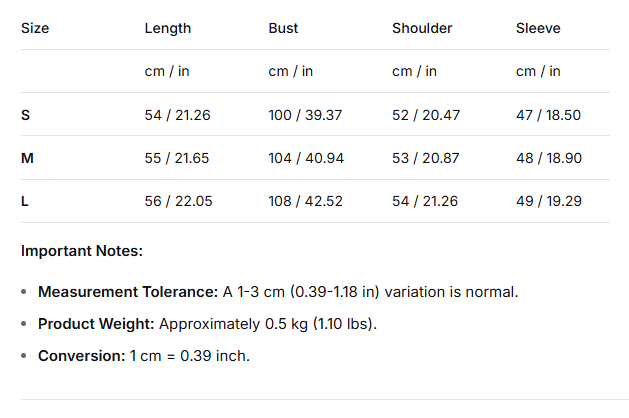Select the M size row label
The image size is (629, 418).
27,158
